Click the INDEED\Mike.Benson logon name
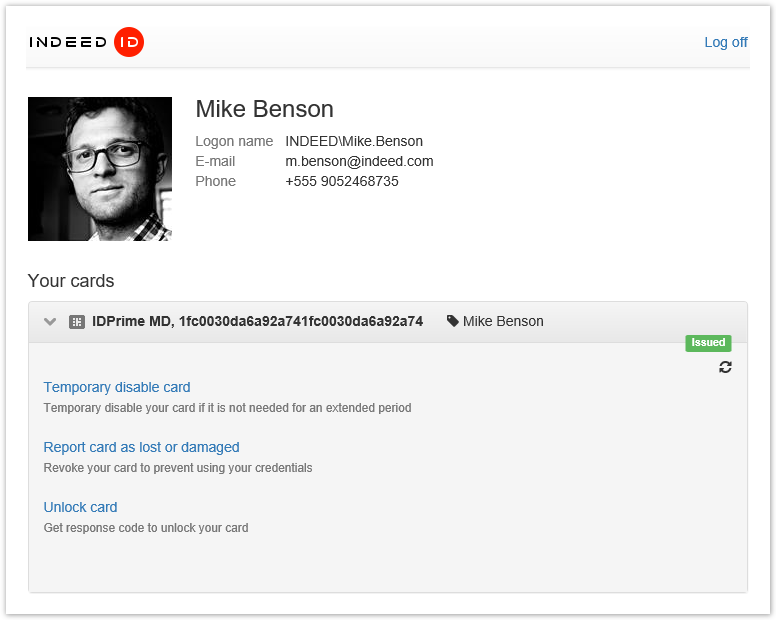 pos(354,141)
